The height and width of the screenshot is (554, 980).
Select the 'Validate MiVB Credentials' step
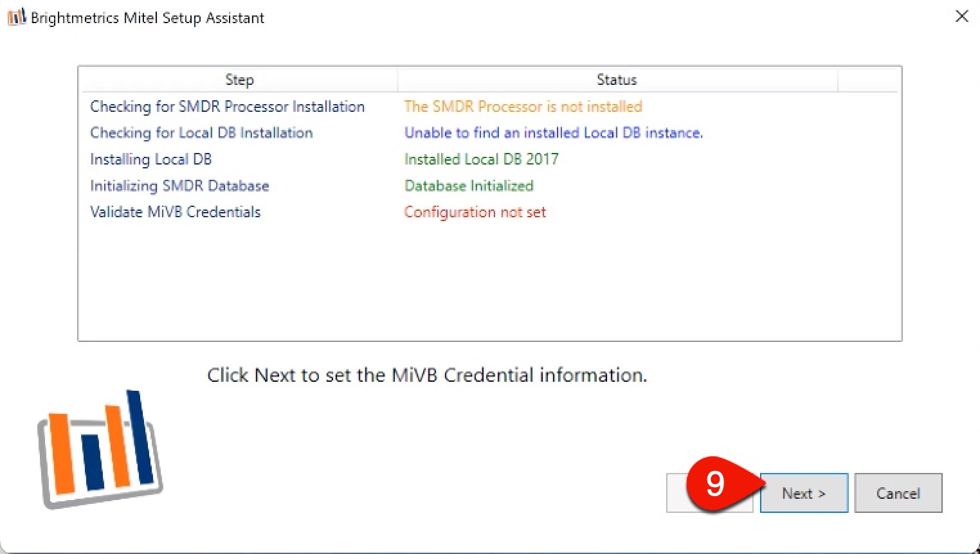point(175,212)
